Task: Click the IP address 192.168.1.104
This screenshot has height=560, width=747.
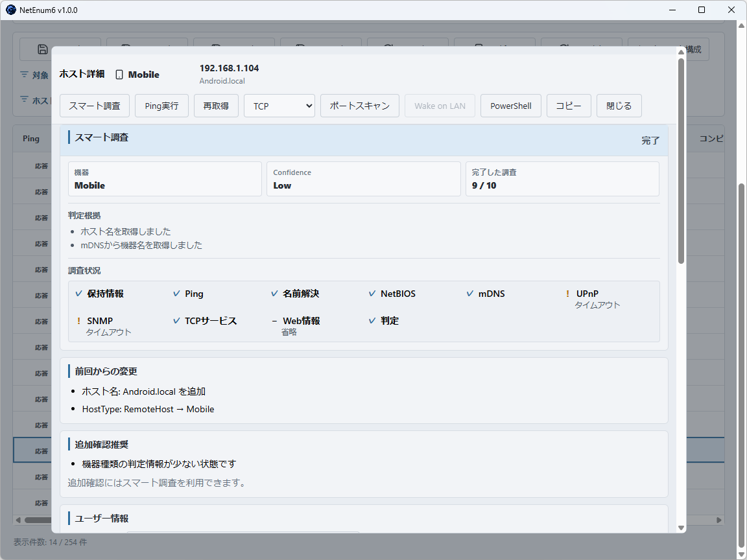Action: point(229,68)
